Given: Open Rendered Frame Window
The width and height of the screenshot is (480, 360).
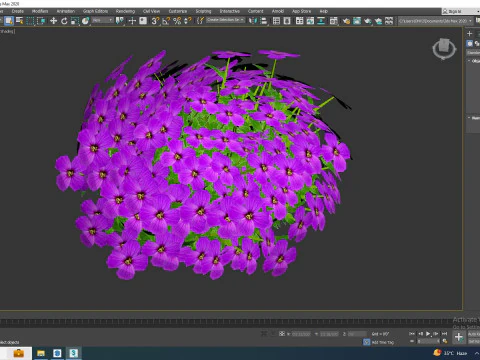Looking at the screenshot, I should [357, 21].
